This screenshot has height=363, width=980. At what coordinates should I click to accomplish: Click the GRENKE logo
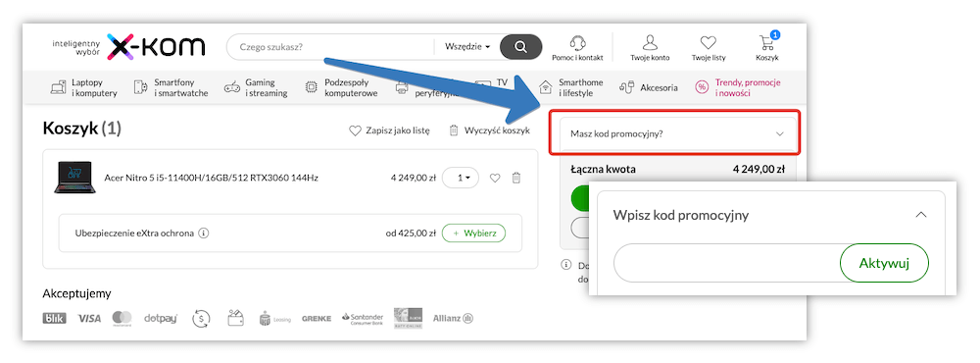tap(317, 319)
